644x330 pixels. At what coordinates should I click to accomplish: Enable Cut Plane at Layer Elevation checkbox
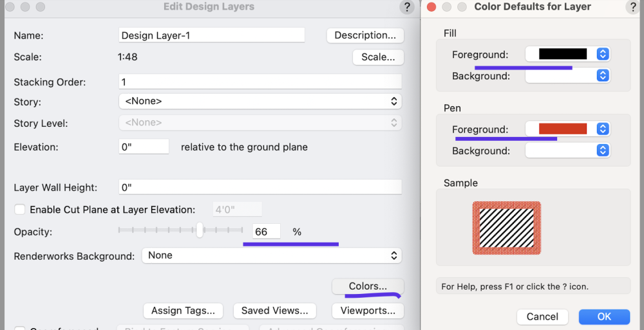pyautogui.click(x=20, y=210)
